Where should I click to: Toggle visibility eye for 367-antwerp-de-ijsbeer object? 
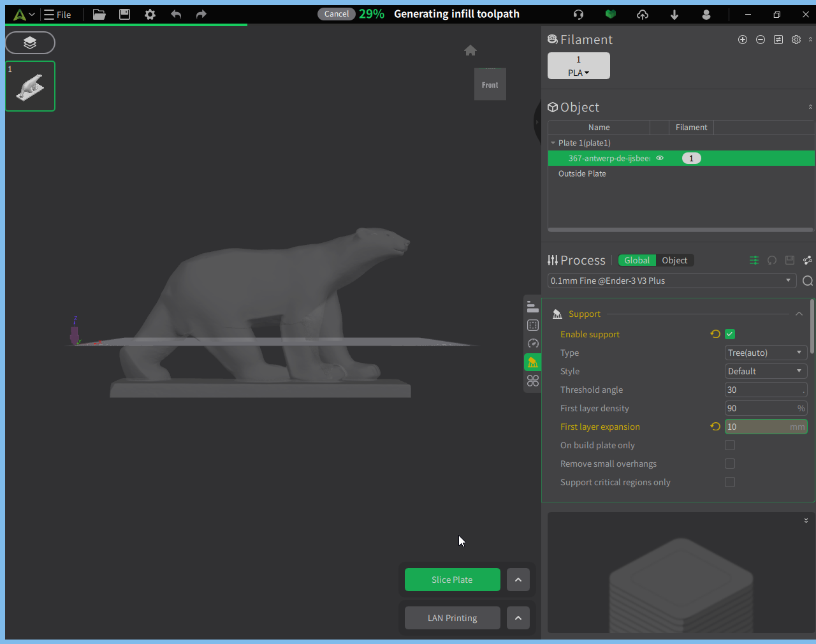[x=660, y=158]
